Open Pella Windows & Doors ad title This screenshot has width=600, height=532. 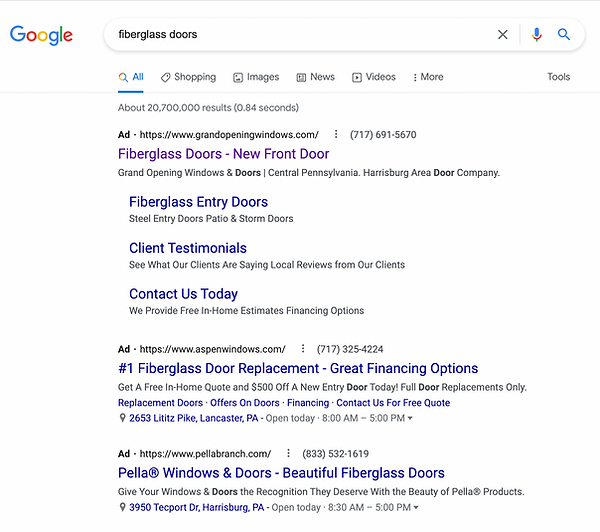click(x=281, y=473)
